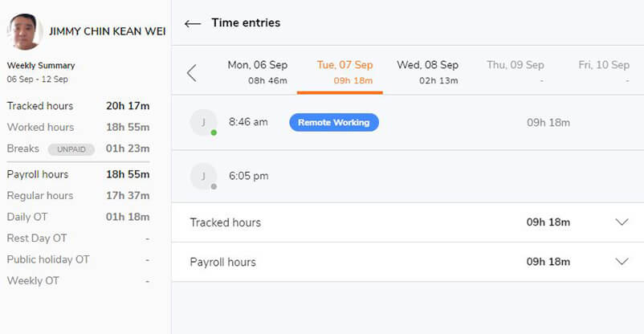The image size is (644, 334).
Task: Open the 6:05 pm time entry row
Action: [408, 177]
